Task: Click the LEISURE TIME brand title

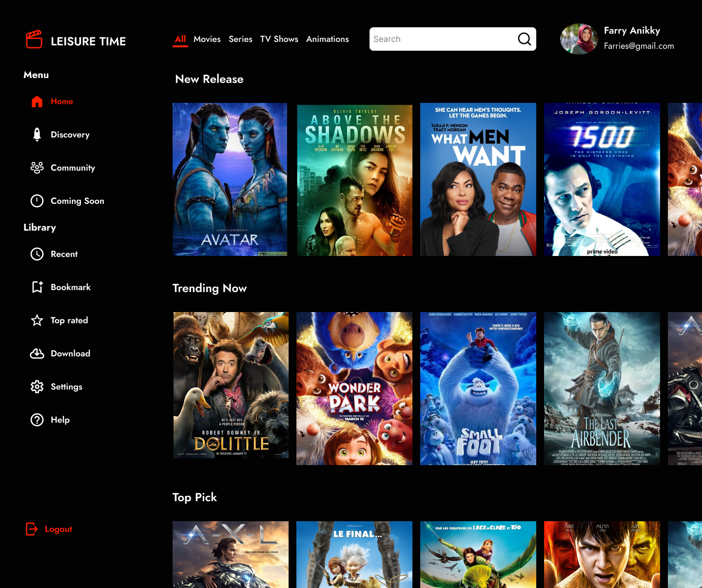Action: coord(88,41)
